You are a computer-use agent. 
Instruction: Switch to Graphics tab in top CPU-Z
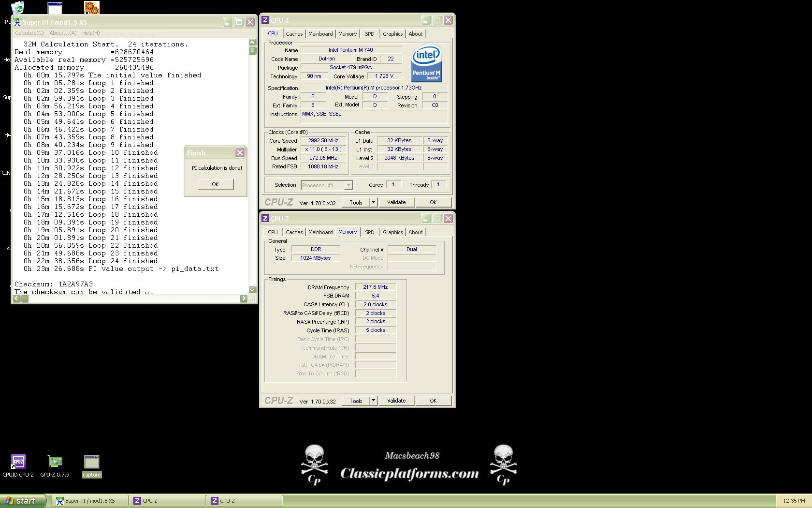pos(392,34)
